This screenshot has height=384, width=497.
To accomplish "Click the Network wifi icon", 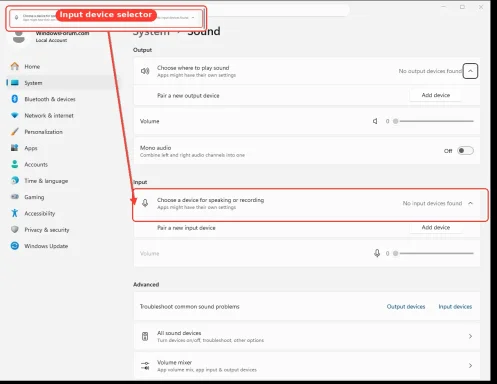I will 15,115.
